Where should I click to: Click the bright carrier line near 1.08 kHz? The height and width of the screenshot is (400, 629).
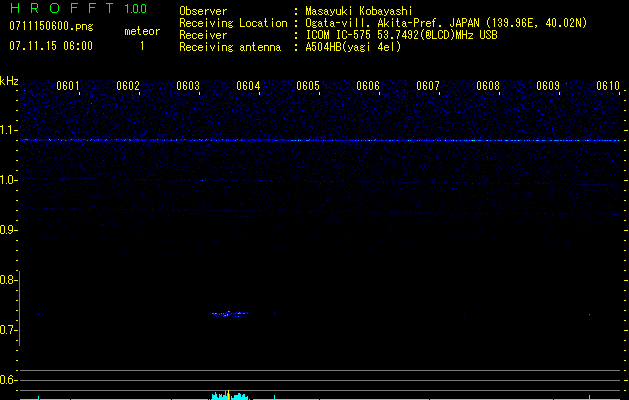pyautogui.click(x=320, y=140)
